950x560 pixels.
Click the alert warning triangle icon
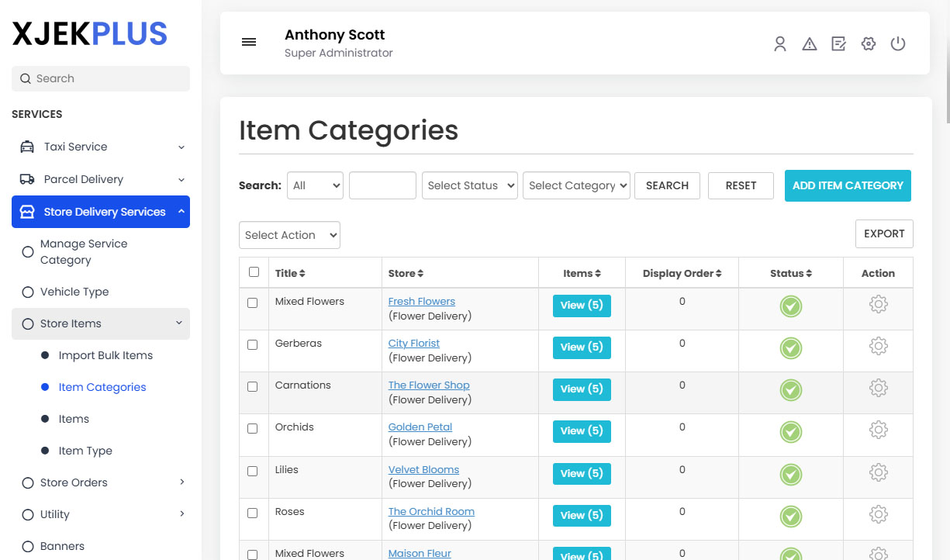pos(810,44)
